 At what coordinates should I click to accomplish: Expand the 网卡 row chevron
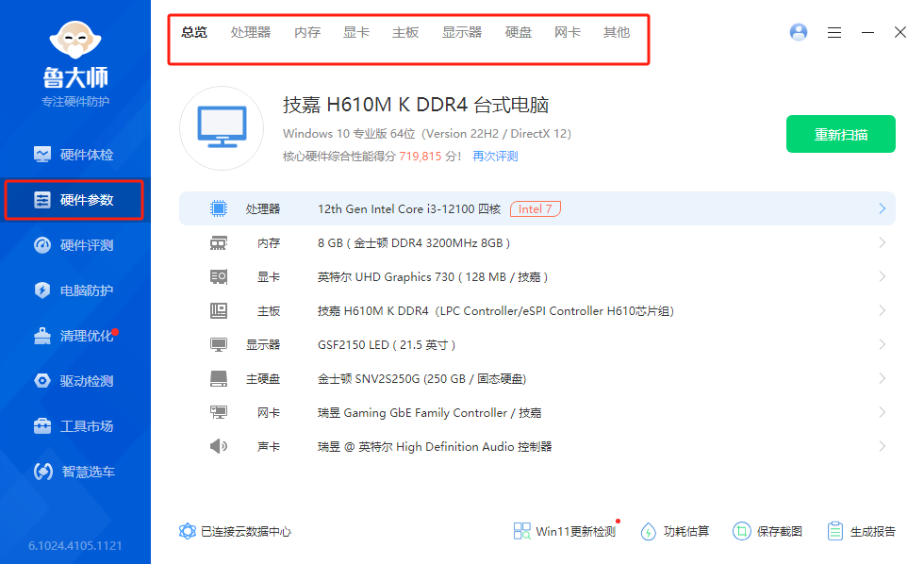click(882, 412)
